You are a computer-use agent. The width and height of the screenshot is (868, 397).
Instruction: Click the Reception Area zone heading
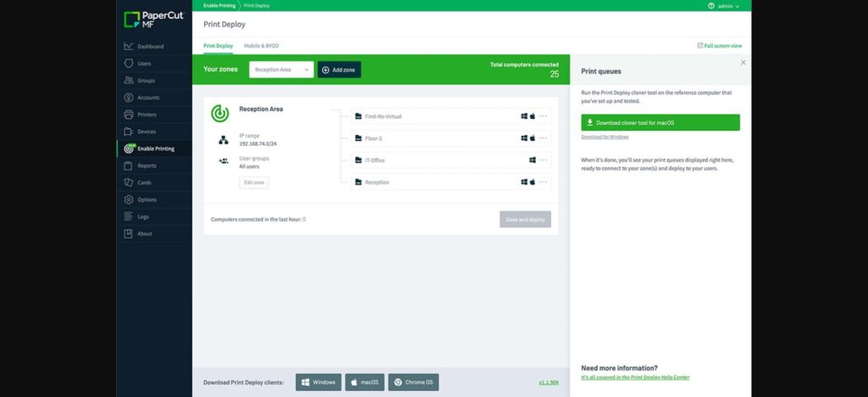(261, 109)
